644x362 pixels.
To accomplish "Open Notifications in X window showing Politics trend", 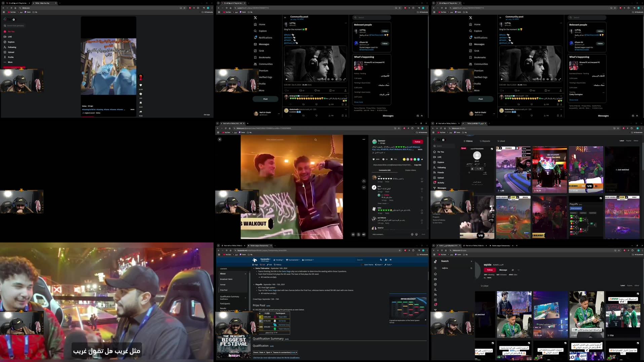I will [x=263, y=38].
